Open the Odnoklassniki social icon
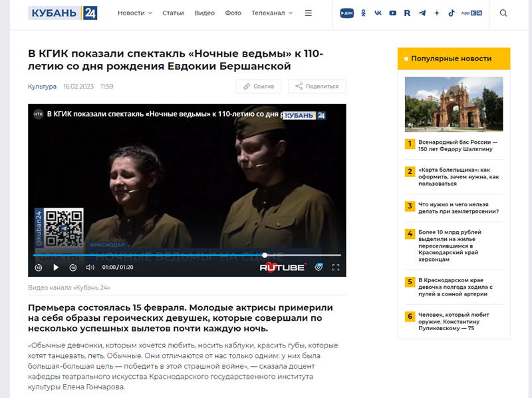The height and width of the screenshot is (398, 532). [x=363, y=13]
